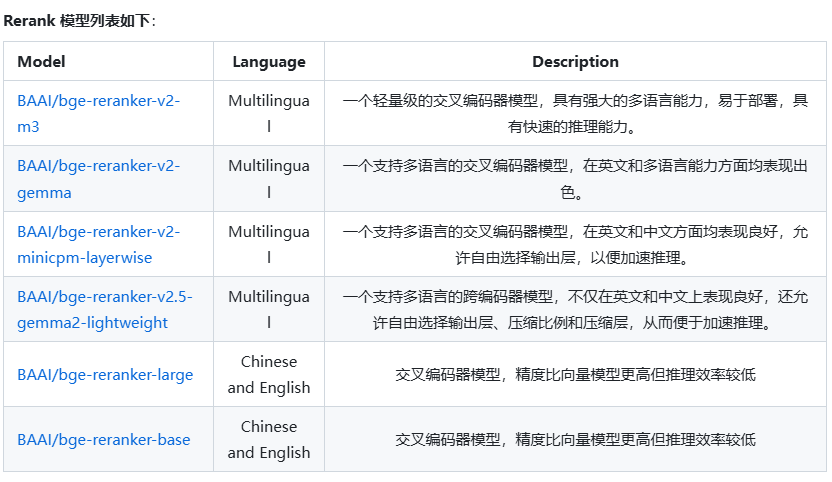Click description ending "多语言能力方面均表现出色"
The image size is (832, 482).
click(x=575, y=179)
